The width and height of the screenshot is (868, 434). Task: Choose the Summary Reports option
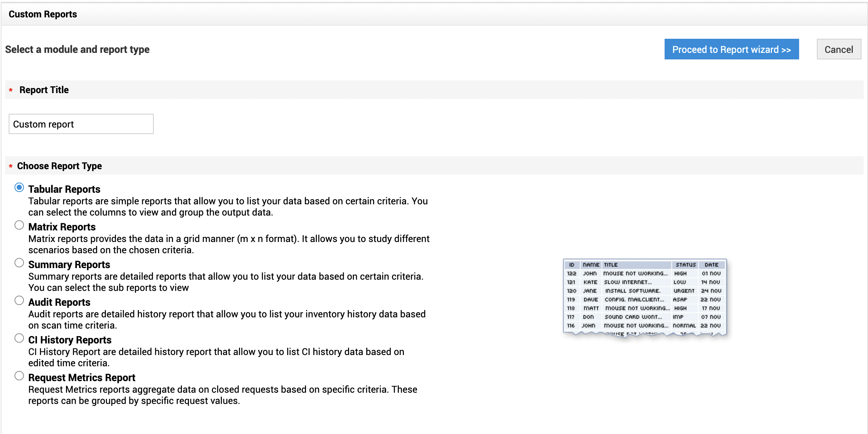[x=19, y=263]
